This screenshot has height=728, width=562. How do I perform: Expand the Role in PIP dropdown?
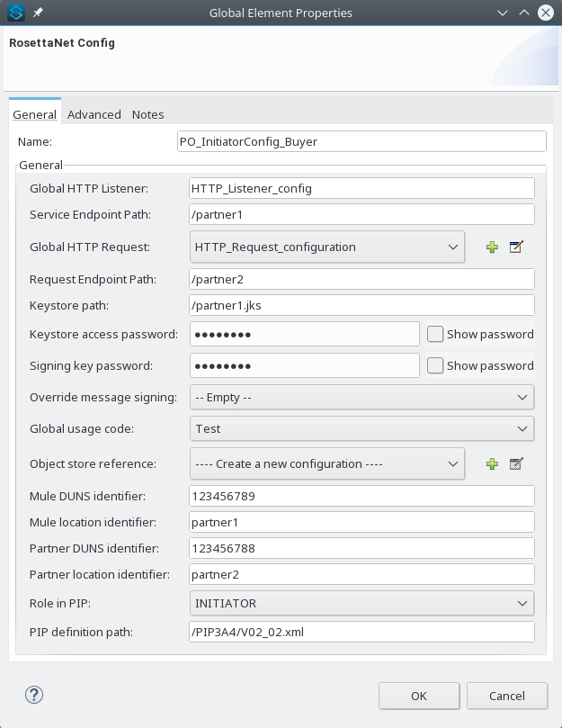click(361, 602)
